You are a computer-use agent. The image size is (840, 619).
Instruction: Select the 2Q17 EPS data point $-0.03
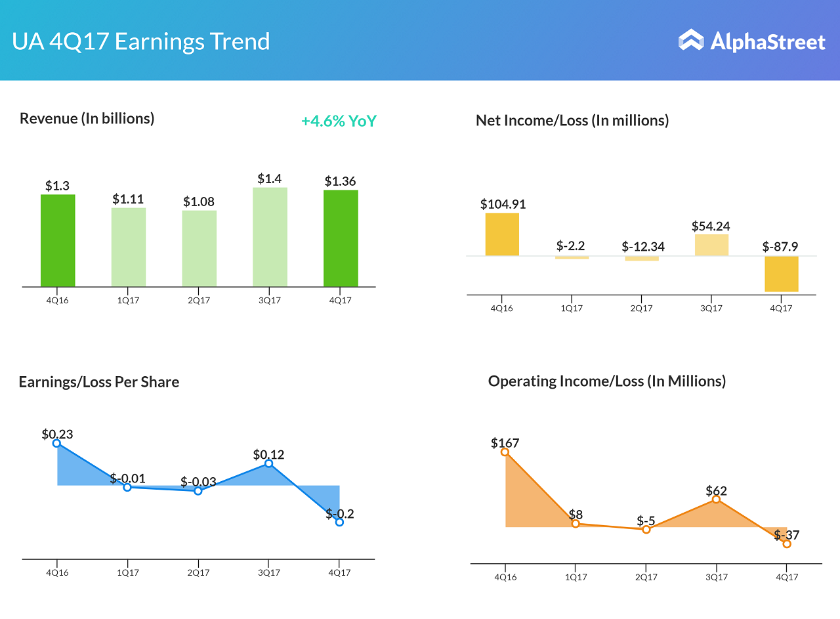click(198, 490)
